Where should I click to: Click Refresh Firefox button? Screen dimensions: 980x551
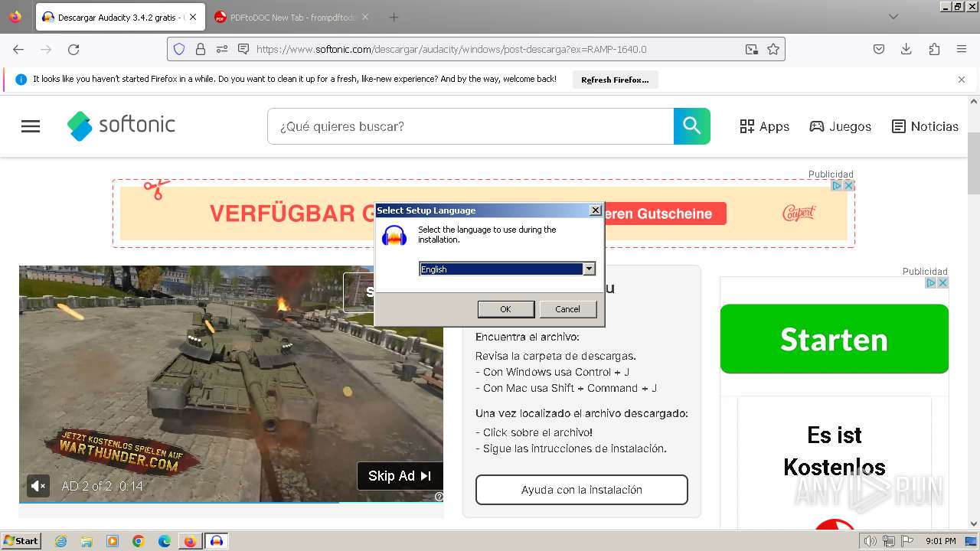coord(615,80)
